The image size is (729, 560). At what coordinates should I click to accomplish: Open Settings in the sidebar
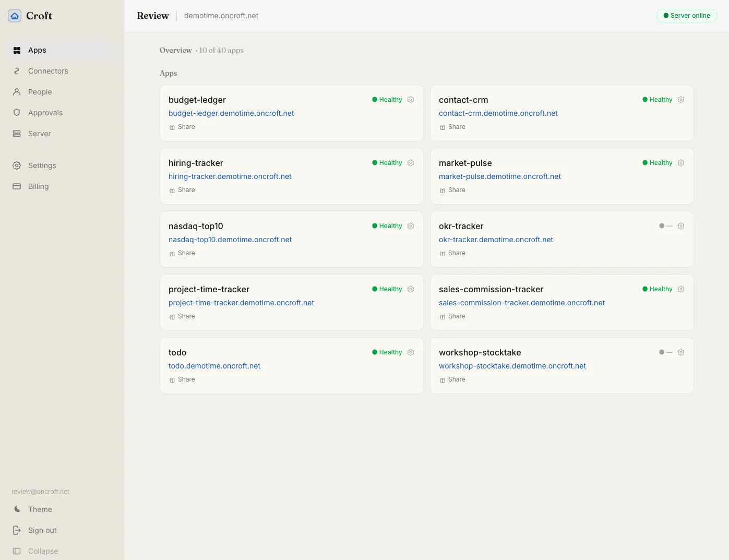(62, 165)
